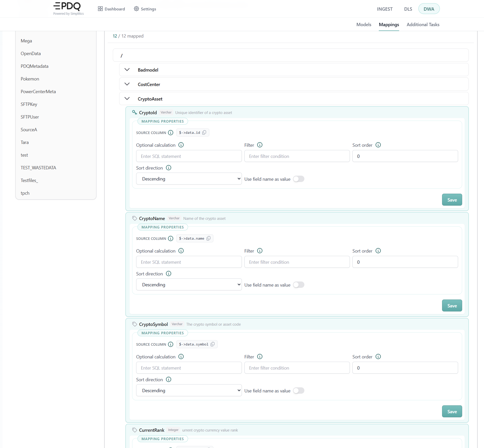Switch to the DLS module
This screenshot has width=484, height=448.
408,9
